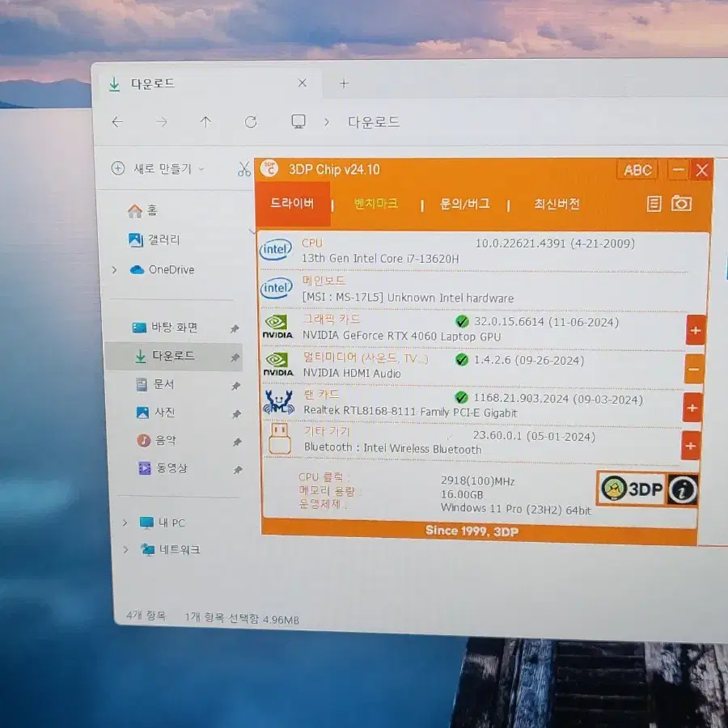Go up one folder in File Explorer
The width and height of the screenshot is (728, 728).
click(x=205, y=122)
